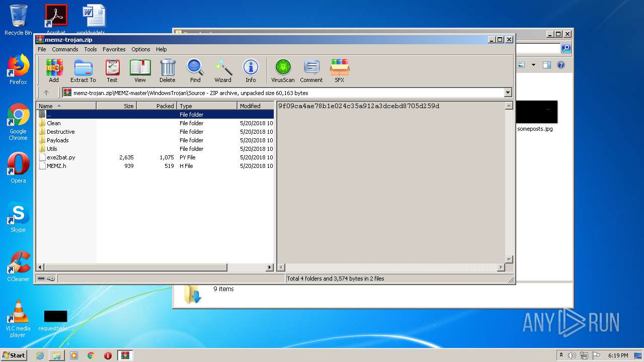Go up one folder level arrow
Screen dimensions: 644x362
[46, 93]
